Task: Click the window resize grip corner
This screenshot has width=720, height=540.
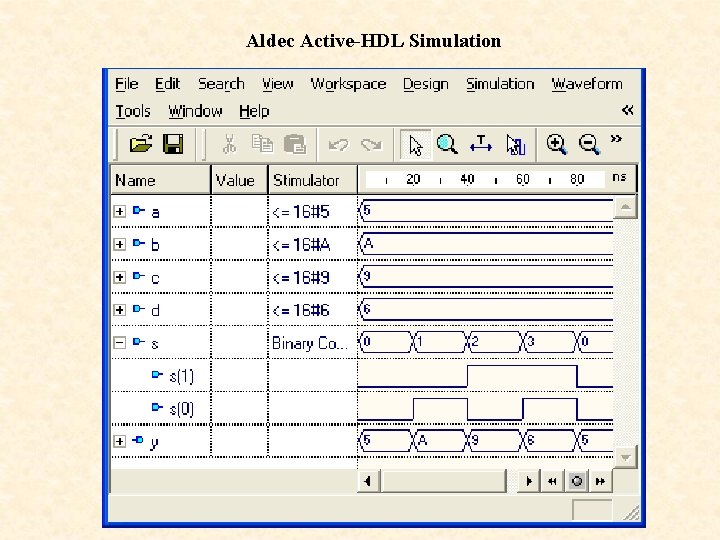Action: [631, 512]
